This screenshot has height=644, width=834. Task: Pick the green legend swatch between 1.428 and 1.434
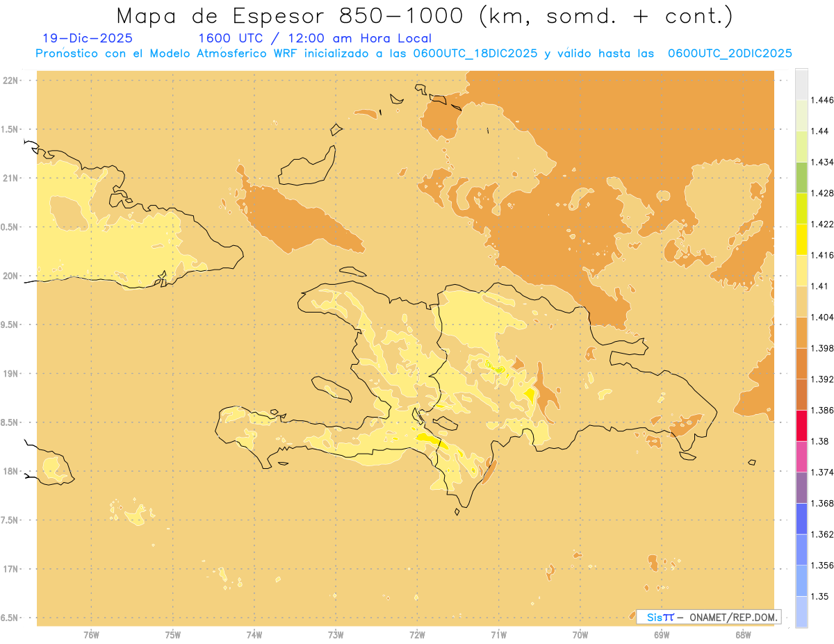point(801,177)
